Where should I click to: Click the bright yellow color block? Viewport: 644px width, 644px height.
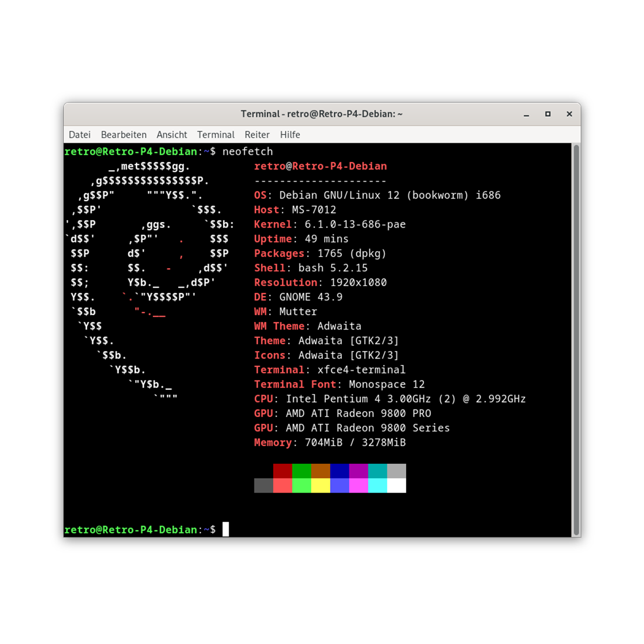320,486
